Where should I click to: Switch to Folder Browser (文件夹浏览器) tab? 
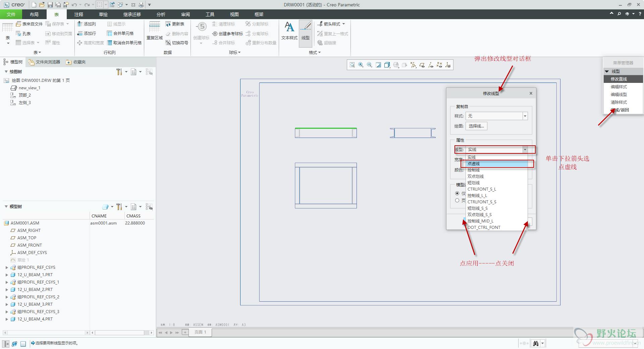(x=44, y=62)
